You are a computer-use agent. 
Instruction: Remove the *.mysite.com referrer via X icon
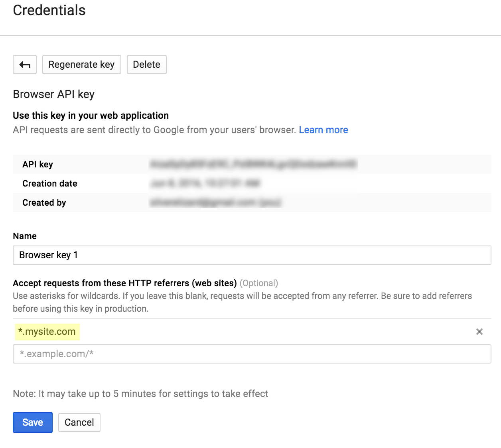[x=479, y=331]
